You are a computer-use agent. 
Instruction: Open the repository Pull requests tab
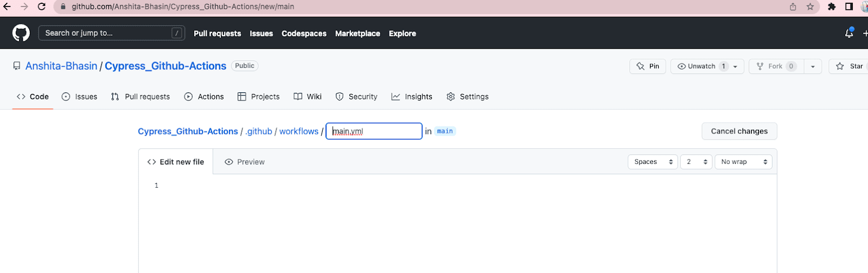click(x=141, y=97)
